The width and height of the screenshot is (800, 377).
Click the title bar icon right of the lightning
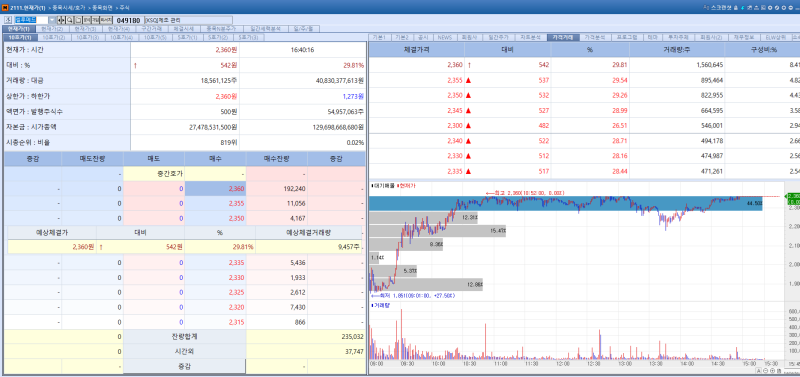pos(749,8)
